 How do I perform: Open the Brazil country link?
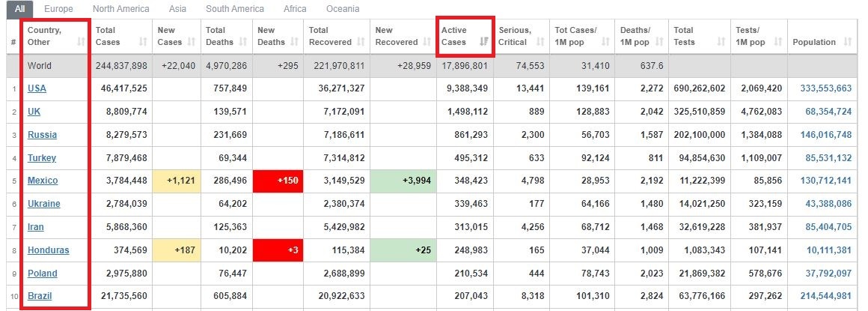coord(40,296)
